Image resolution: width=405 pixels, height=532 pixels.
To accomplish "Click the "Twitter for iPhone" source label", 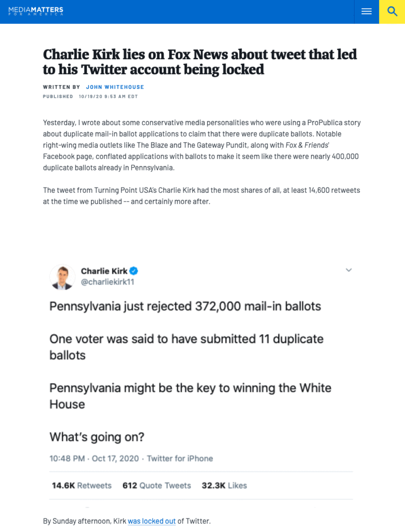I will (x=180, y=458).
